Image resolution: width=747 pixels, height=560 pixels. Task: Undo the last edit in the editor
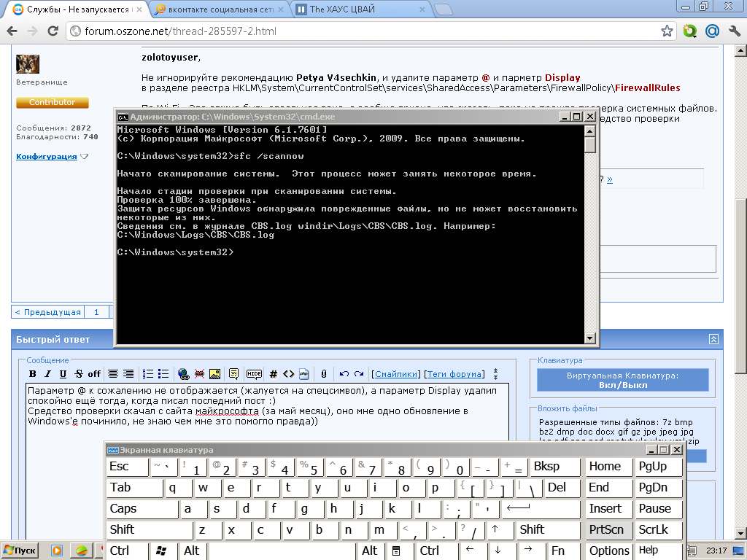[344, 374]
